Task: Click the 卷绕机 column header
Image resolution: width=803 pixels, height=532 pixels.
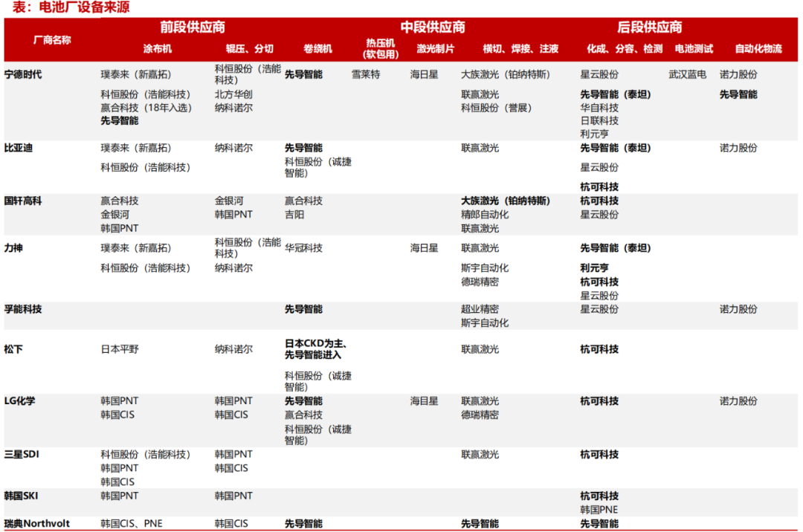Action: [x=317, y=48]
